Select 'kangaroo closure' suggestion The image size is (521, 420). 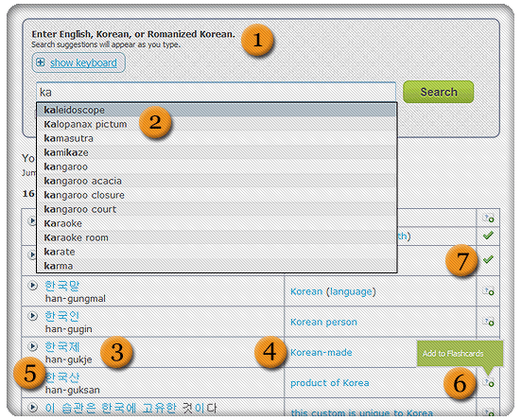(x=217, y=195)
